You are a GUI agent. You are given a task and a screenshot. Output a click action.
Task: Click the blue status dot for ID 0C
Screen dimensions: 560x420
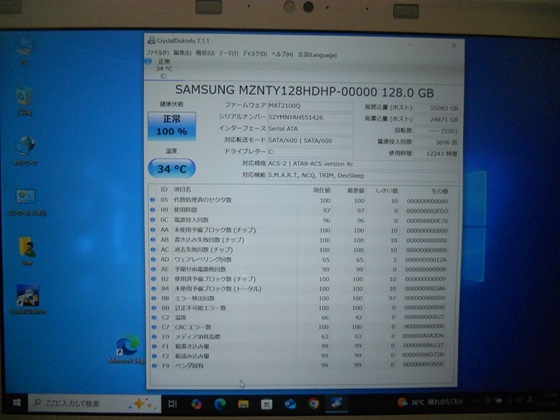click(x=152, y=220)
